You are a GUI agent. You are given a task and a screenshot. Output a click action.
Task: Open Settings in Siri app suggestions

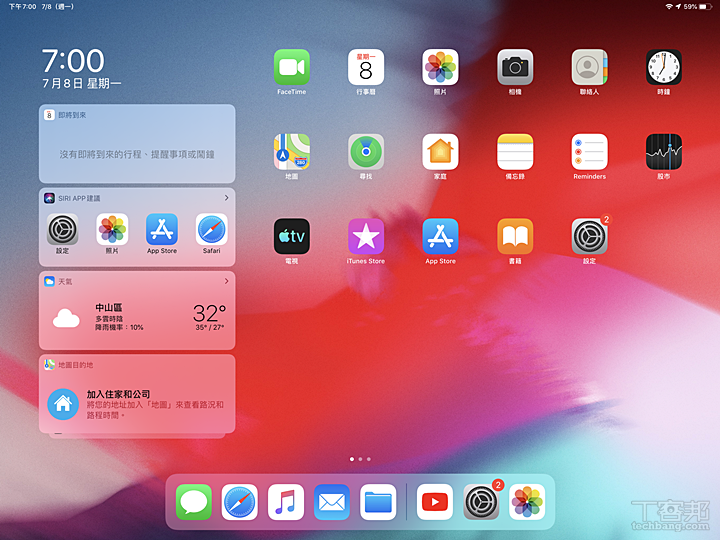pos(62,229)
